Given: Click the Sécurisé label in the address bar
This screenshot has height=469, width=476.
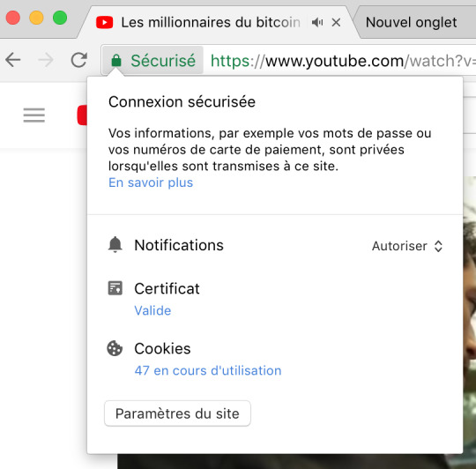Looking at the screenshot, I should pyautogui.click(x=163, y=61).
